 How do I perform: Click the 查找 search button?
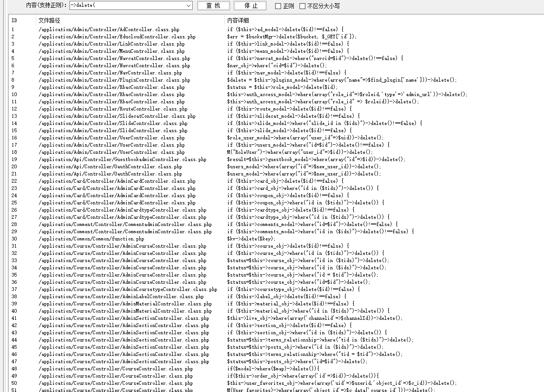[213, 6]
